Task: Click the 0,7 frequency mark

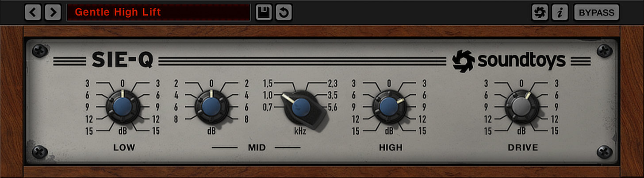Action: pyautogui.click(x=268, y=107)
